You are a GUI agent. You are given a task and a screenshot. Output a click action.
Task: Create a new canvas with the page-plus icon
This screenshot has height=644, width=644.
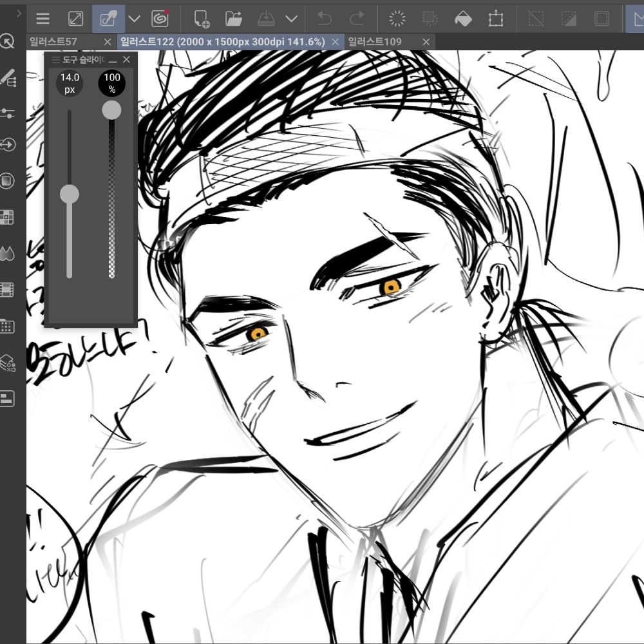click(201, 19)
